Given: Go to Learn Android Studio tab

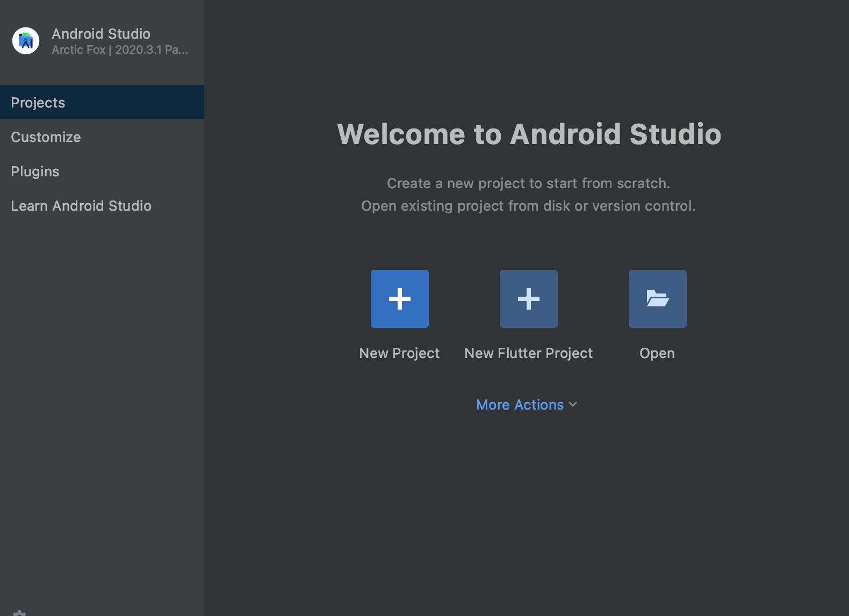Looking at the screenshot, I should (102, 205).
